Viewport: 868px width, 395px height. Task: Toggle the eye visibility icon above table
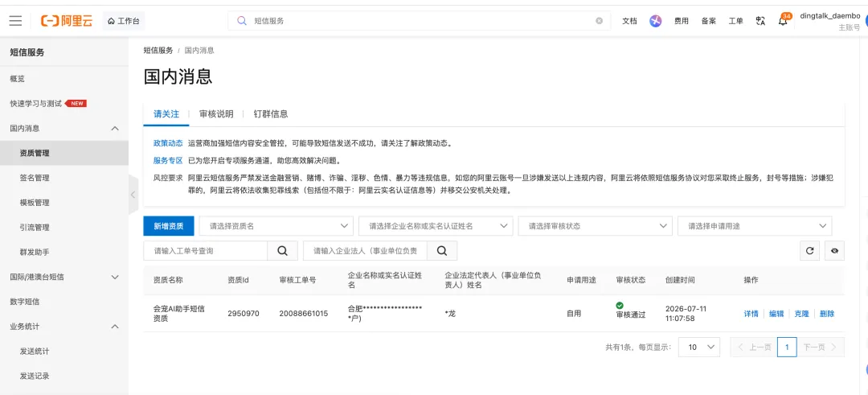point(835,251)
